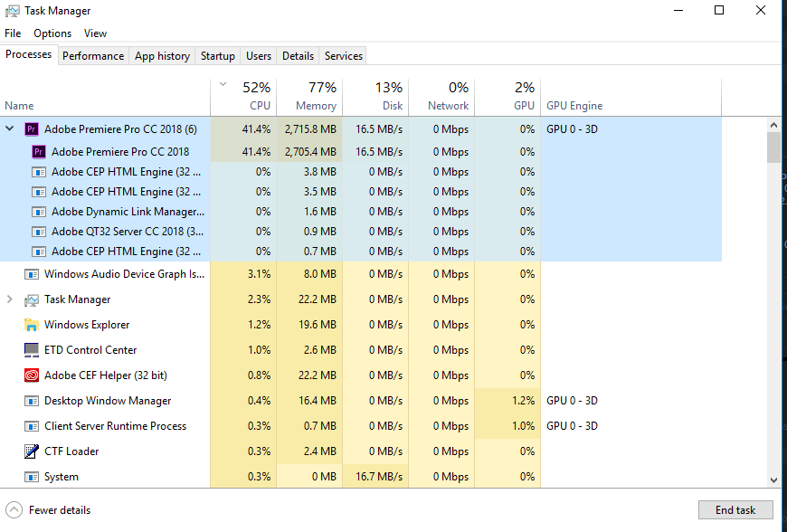Open the Startup tab
The width and height of the screenshot is (787, 532).
(x=217, y=56)
